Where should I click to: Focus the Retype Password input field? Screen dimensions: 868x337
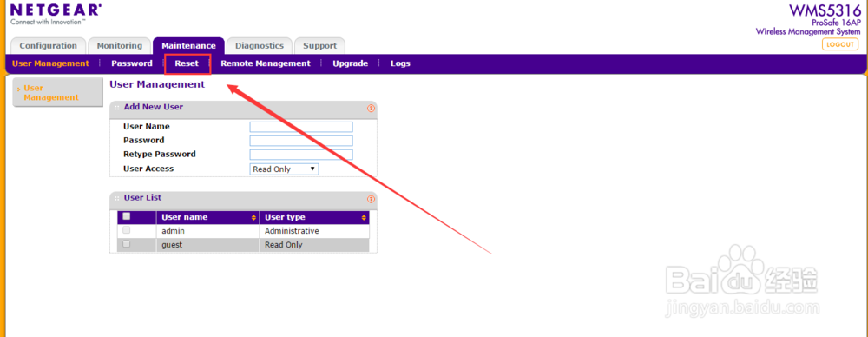[x=301, y=155]
